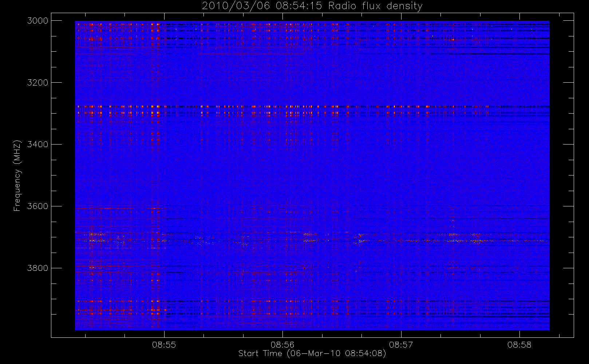This screenshot has width=589, height=364.
Task: Click the 3800 frequency tick label
Action: (x=38, y=268)
